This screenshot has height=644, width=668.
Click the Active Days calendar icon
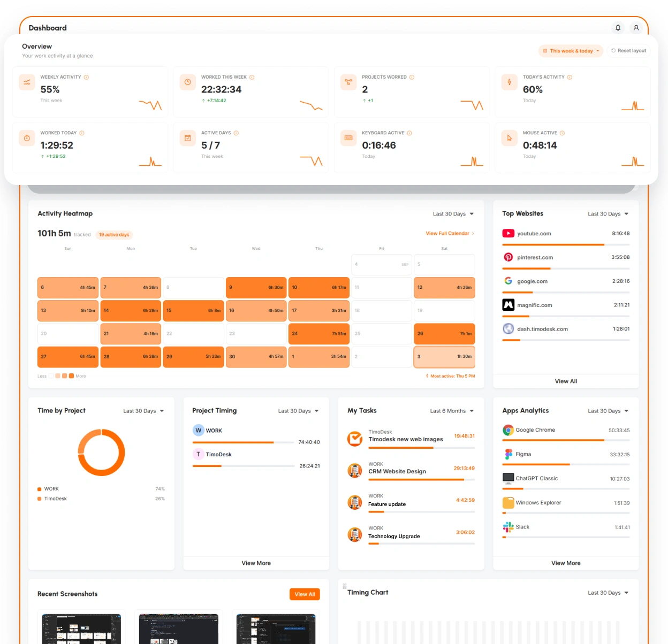pos(188,138)
